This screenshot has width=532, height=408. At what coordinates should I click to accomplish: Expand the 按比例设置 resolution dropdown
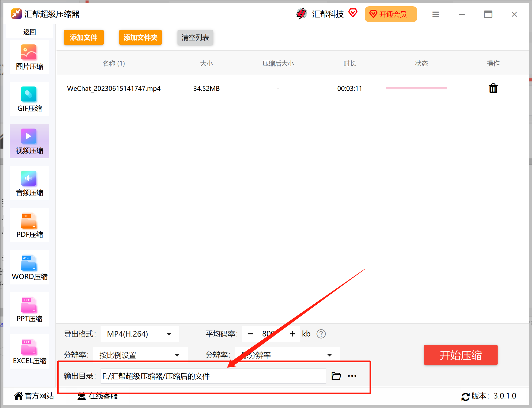click(x=140, y=355)
